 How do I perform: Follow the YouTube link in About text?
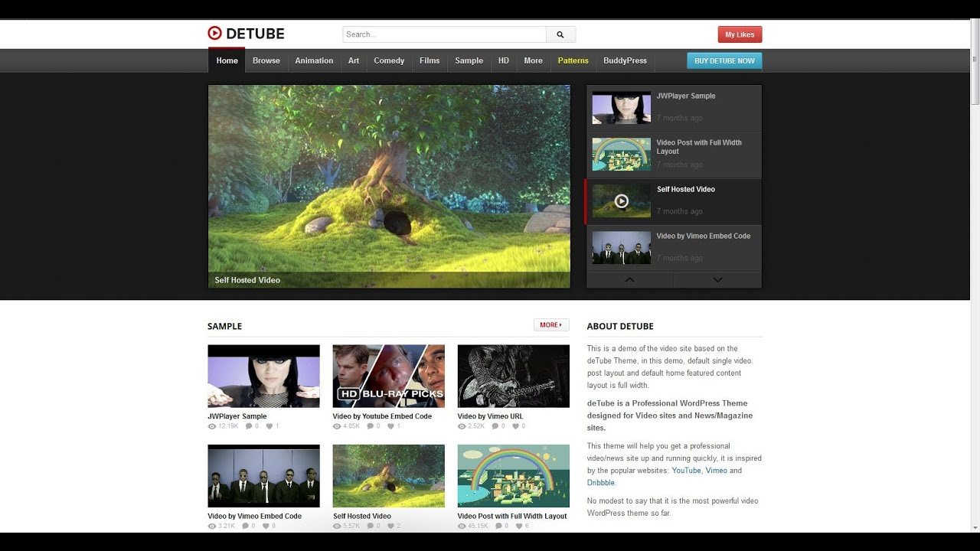tap(686, 471)
